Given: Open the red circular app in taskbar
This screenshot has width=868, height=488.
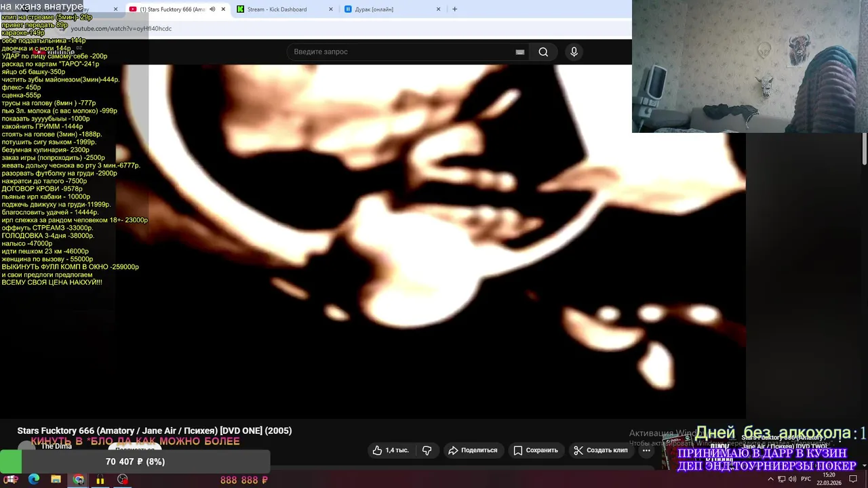Looking at the screenshot, I should [x=122, y=479].
